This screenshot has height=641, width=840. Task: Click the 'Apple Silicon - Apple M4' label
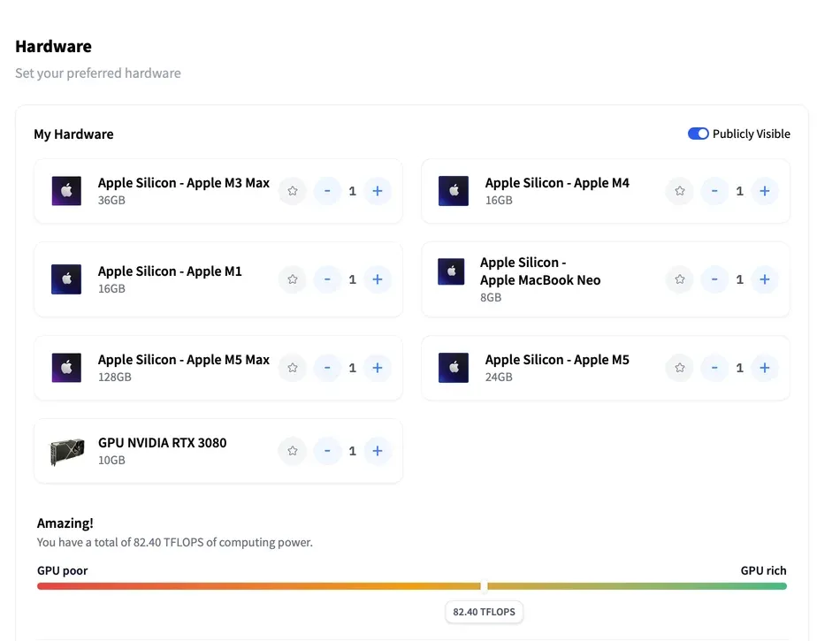point(557,183)
